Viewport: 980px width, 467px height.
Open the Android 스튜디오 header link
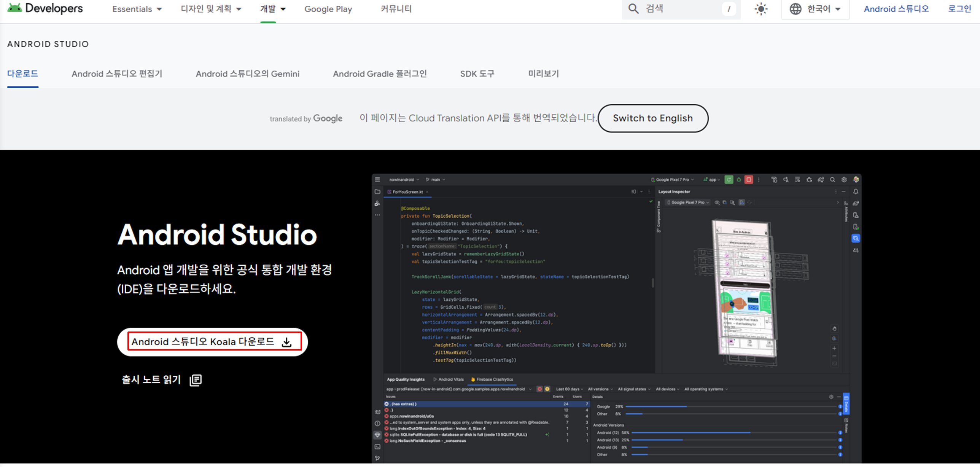tap(896, 9)
